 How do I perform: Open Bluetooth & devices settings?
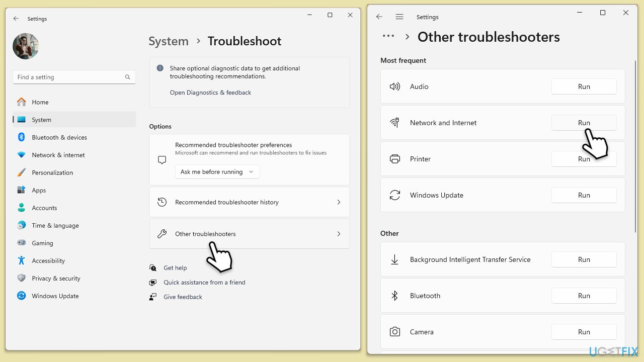coord(59,137)
